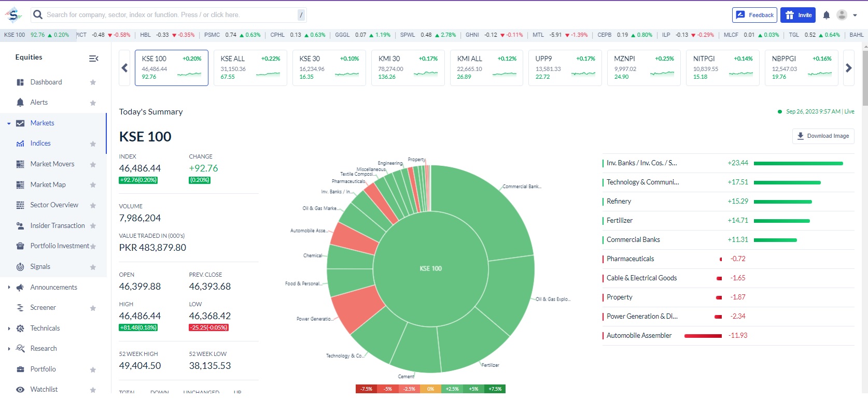868x400 pixels.
Task: Select the KMI 30 index card
Action: [x=408, y=68]
